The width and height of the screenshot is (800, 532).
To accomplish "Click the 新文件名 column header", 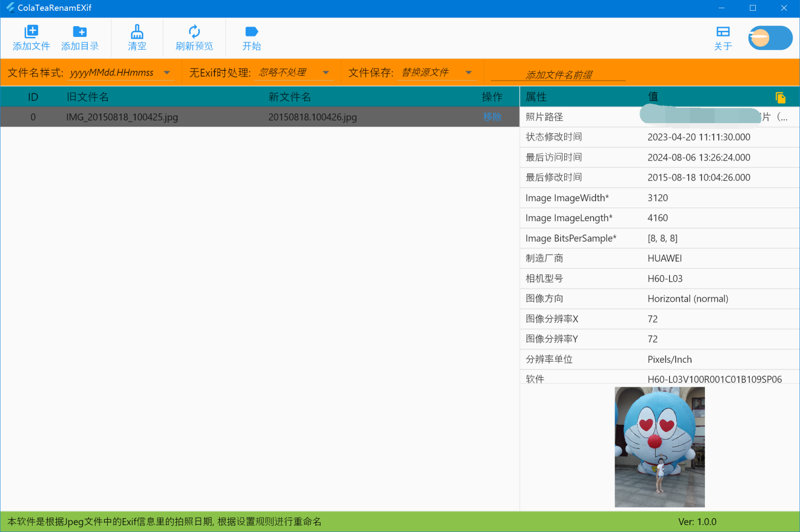I will click(x=290, y=97).
